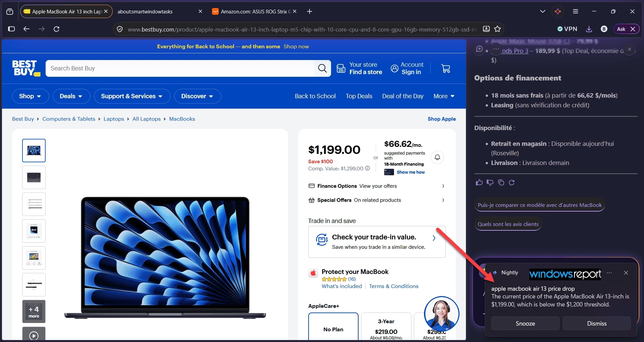Click Find a store
Screen dimensions: 644x342
tap(366, 72)
